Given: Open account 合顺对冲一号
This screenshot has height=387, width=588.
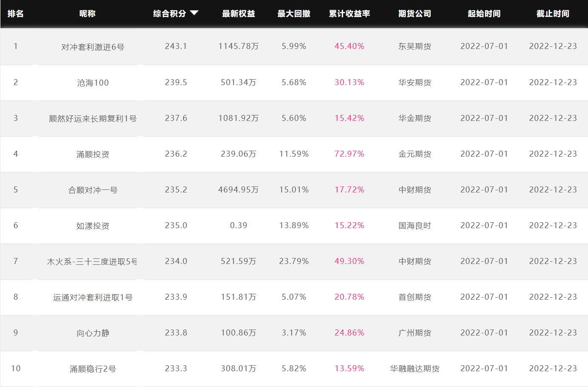Looking at the screenshot, I should tap(93, 190).
